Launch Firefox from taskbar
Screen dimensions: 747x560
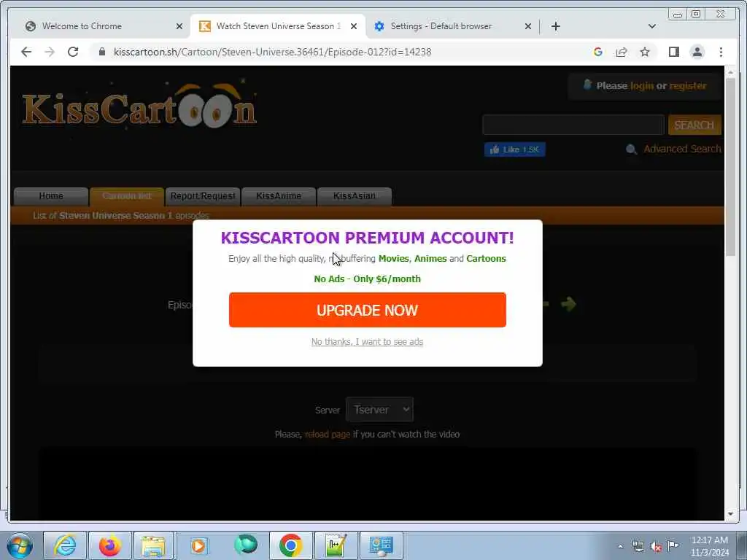click(110, 545)
